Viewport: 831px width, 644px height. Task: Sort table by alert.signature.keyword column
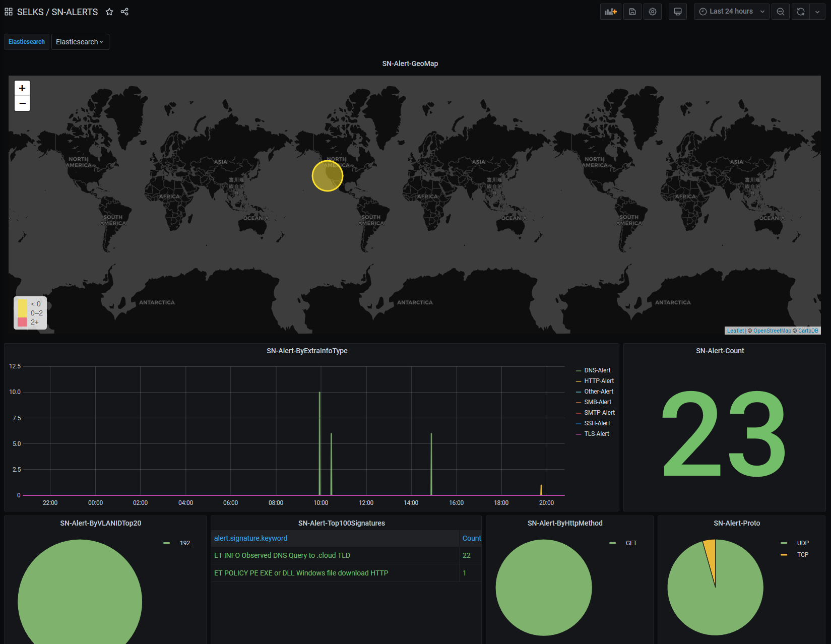[x=250, y=538]
